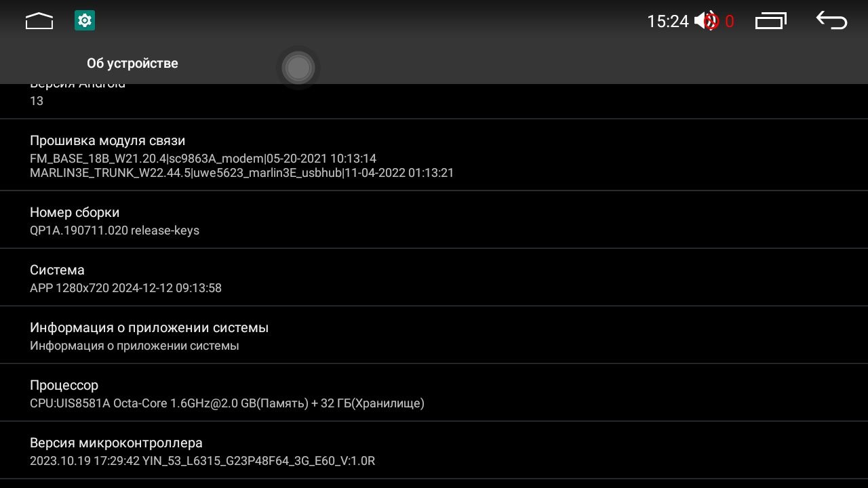Click the MARLIN3E_TRUNK firmware text line
Image resolution: width=868 pixels, height=488 pixels.
click(x=241, y=173)
